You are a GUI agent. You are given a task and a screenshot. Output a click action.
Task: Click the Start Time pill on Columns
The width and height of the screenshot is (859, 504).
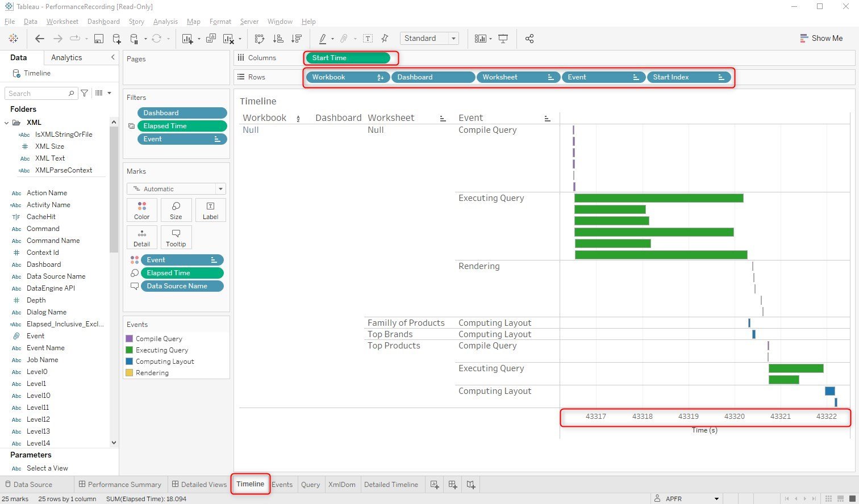tap(348, 58)
